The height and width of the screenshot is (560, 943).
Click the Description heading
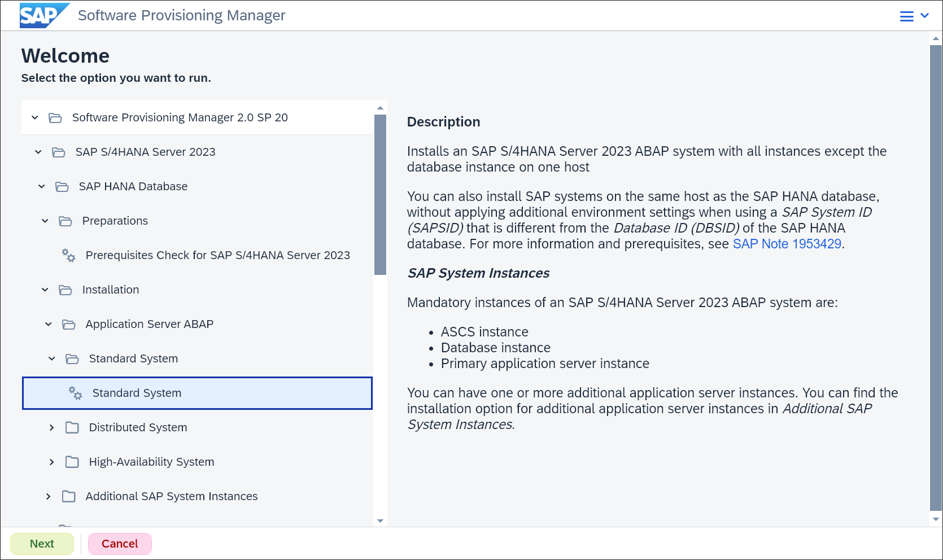443,122
